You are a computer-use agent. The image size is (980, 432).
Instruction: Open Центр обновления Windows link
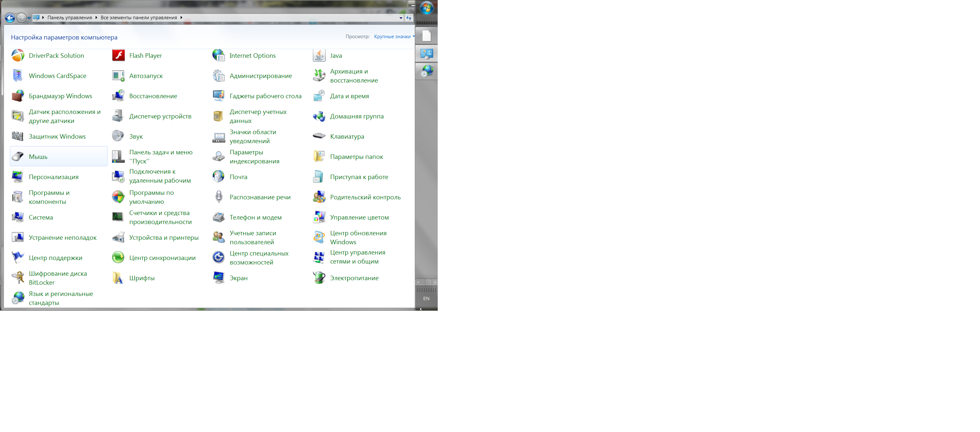click(358, 238)
